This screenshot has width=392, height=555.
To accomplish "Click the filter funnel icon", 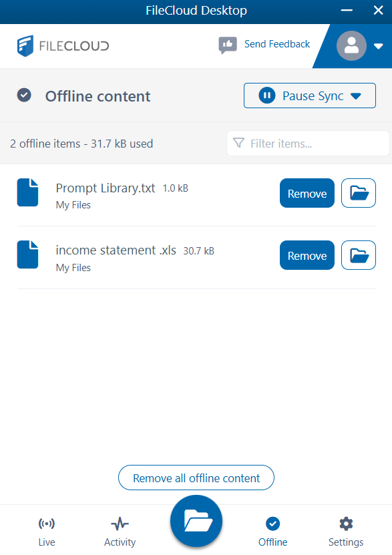I will [x=239, y=143].
